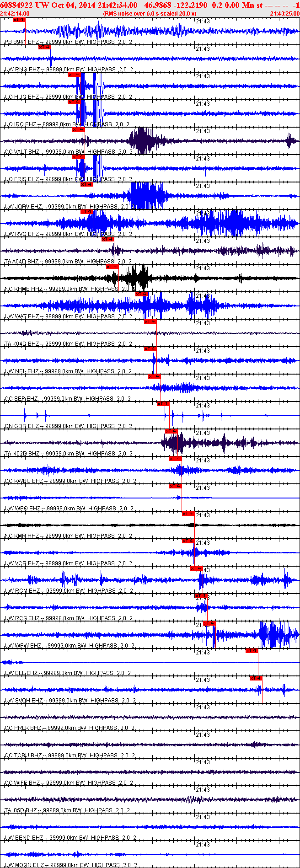Select the UW.SVOH EHZ station label
The image size is (300, 868).
click(23, 701)
